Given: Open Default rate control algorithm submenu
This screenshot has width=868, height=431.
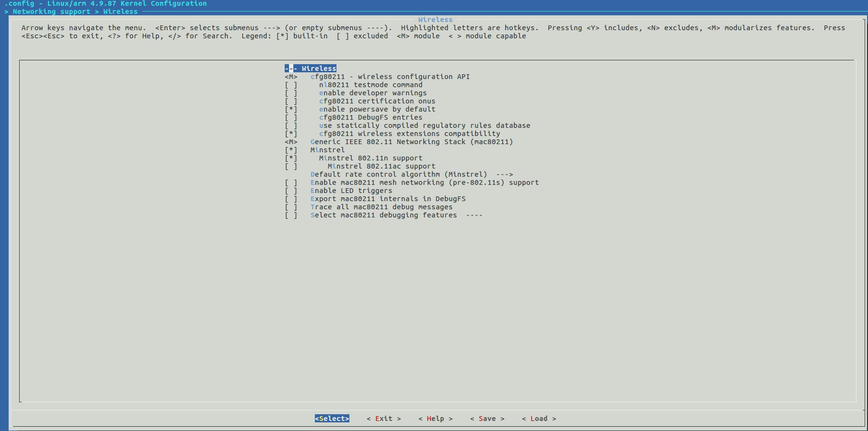Looking at the screenshot, I should click(412, 174).
